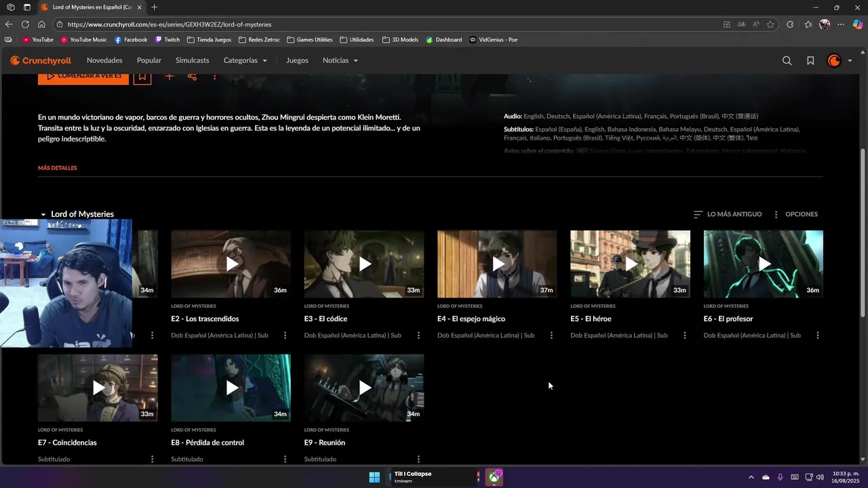
Task: Click browser back button
Action: tap(9, 24)
